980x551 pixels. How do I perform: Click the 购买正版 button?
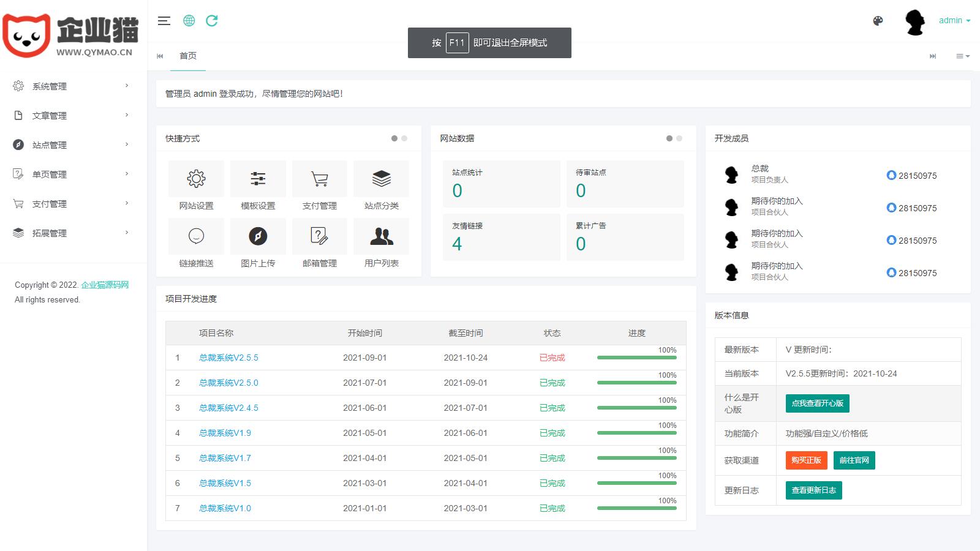[806, 460]
